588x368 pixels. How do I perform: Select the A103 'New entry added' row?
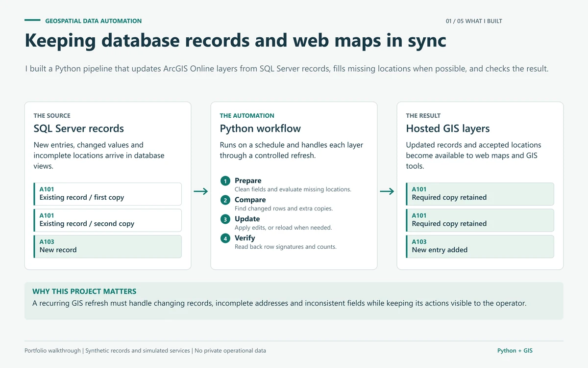tap(480, 246)
